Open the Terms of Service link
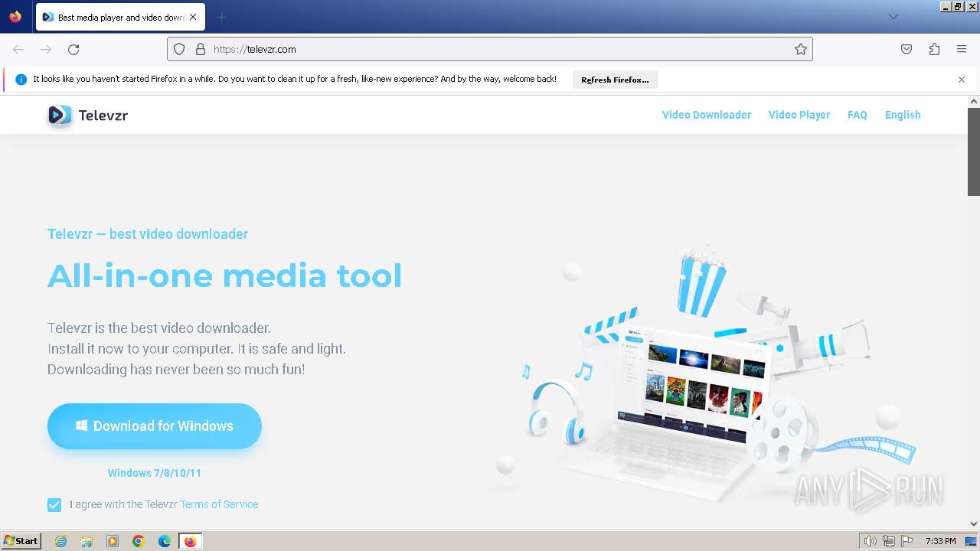This screenshot has height=551, width=980. (x=219, y=504)
